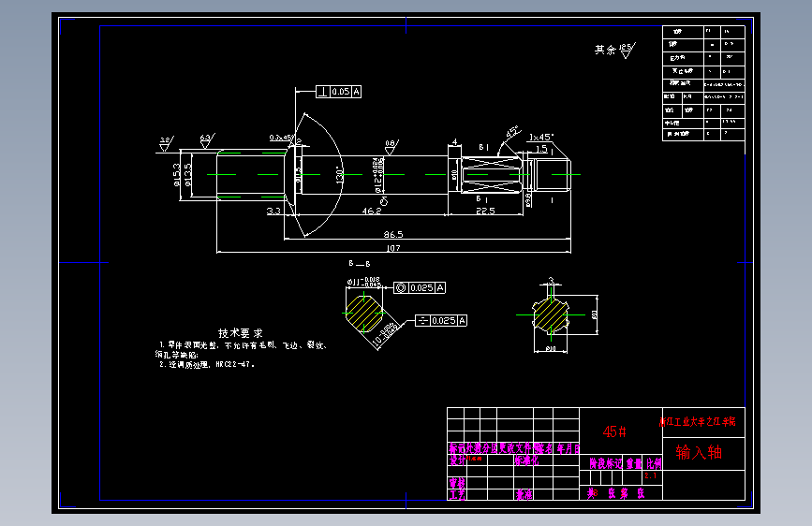Select the 0.8 surface roughness symbol
The width and height of the screenshot is (812, 526).
[x=391, y=147]
